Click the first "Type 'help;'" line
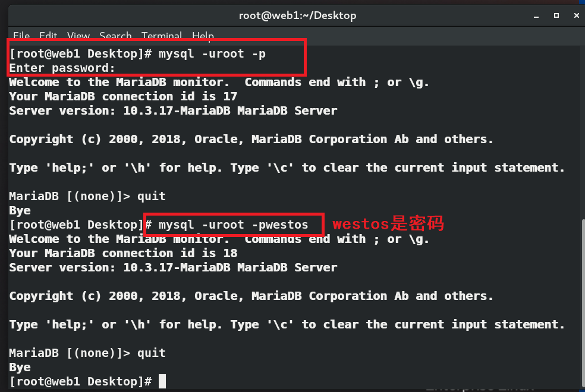585x392 pixels. pyautogui.click(x=287, y=168)
